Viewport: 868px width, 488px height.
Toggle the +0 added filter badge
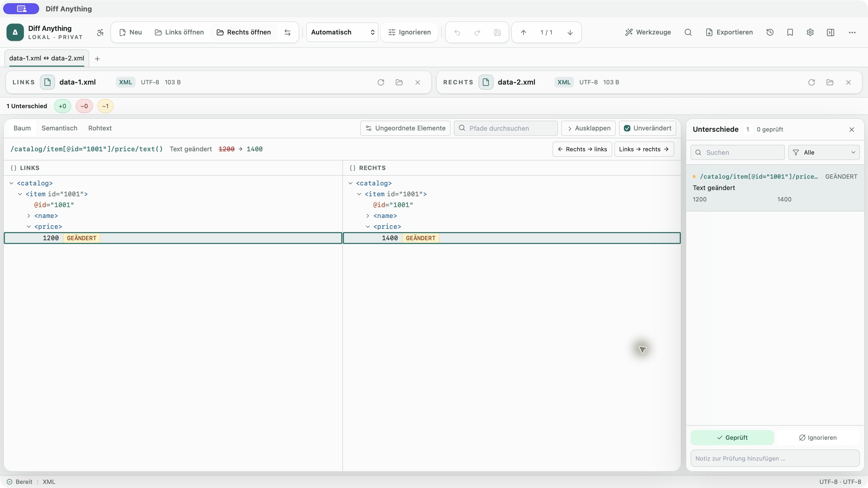point(62,106)
